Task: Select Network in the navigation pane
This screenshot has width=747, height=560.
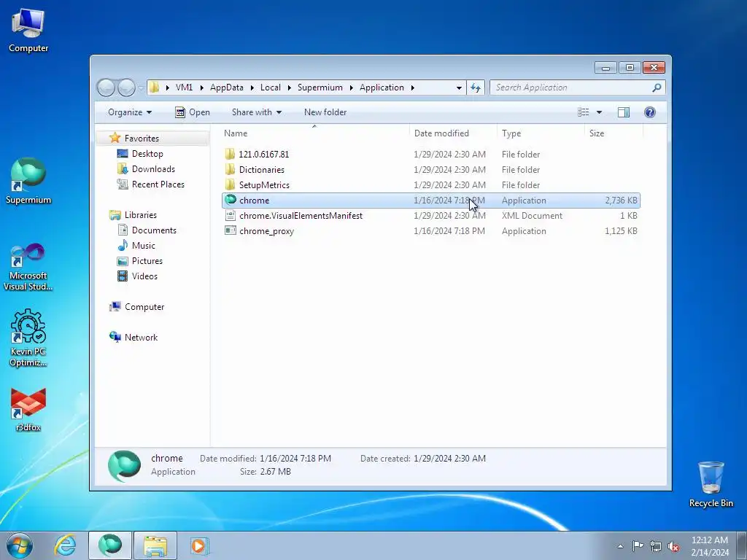Action: (x=141, y=337)
